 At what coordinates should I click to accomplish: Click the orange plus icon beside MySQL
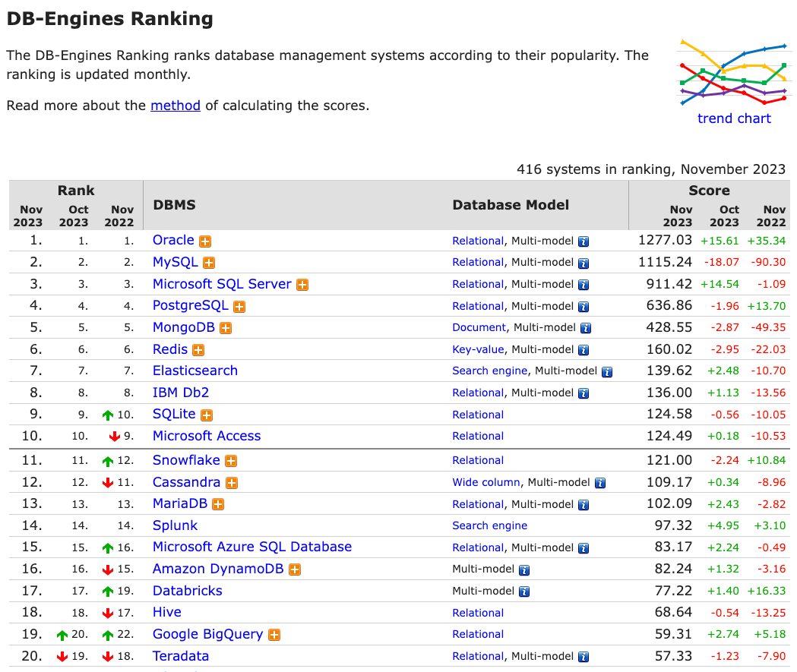(x=209, y=263)
